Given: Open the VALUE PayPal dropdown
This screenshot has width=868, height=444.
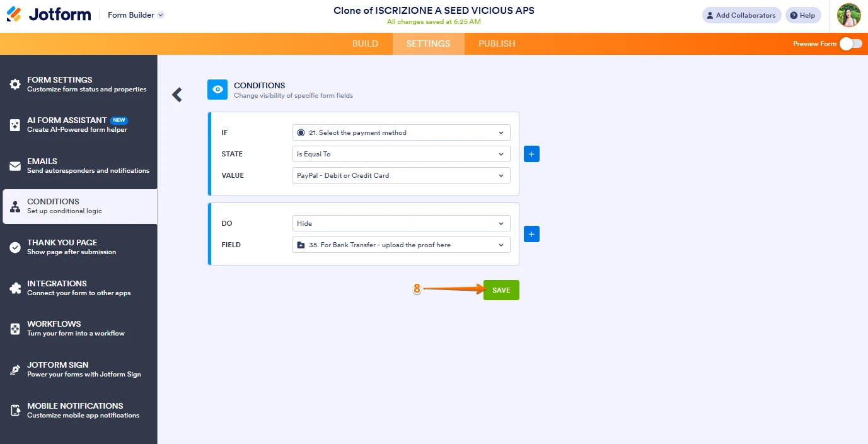Looking at the screenshot, I should click(401, 175).
